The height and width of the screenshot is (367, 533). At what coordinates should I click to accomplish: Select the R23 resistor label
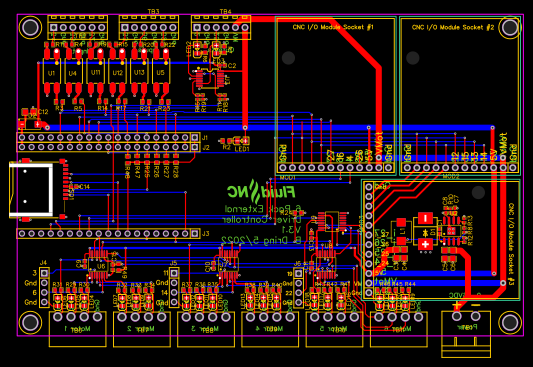tap(164, 108)
